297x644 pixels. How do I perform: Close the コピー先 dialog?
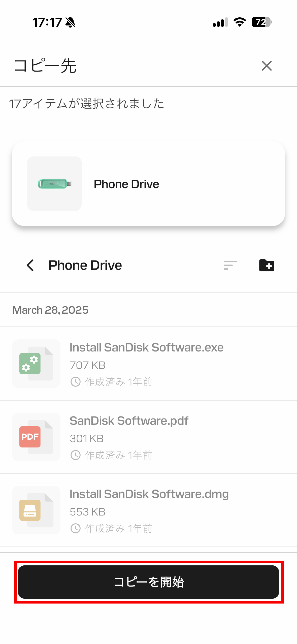click(x=267, y=66)
